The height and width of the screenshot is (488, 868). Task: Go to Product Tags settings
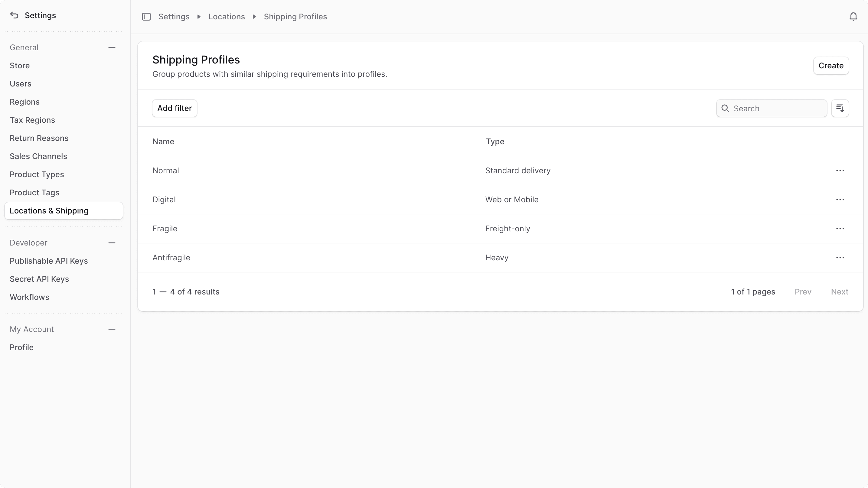pos(35,192)
